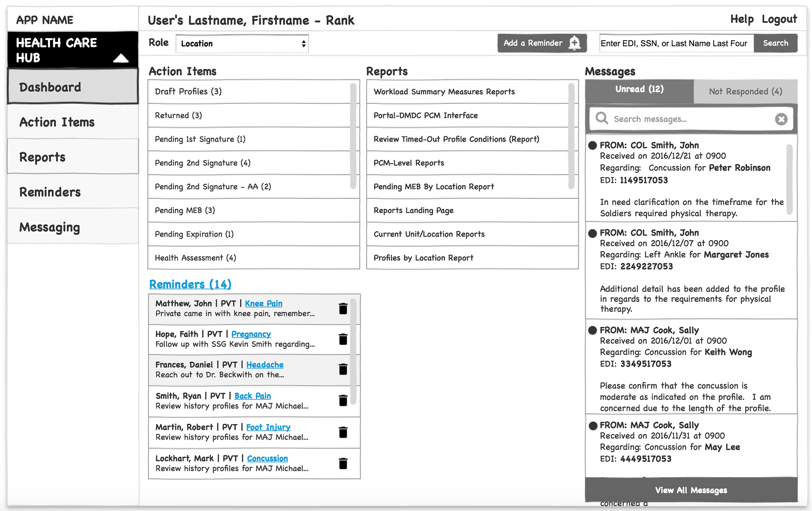
Task: Open Review Timed-Out Profile Conditions (Report)
Action: tap(472, 139)
